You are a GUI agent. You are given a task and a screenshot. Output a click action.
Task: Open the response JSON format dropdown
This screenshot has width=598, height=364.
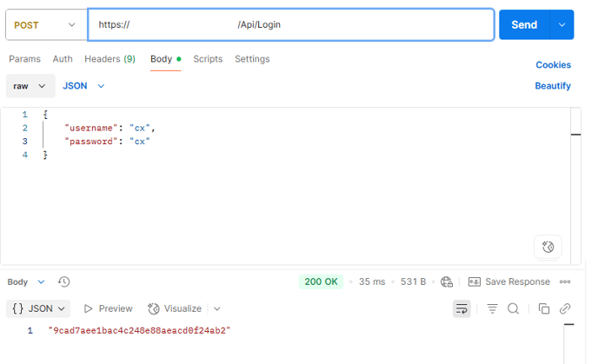(38, 308)
